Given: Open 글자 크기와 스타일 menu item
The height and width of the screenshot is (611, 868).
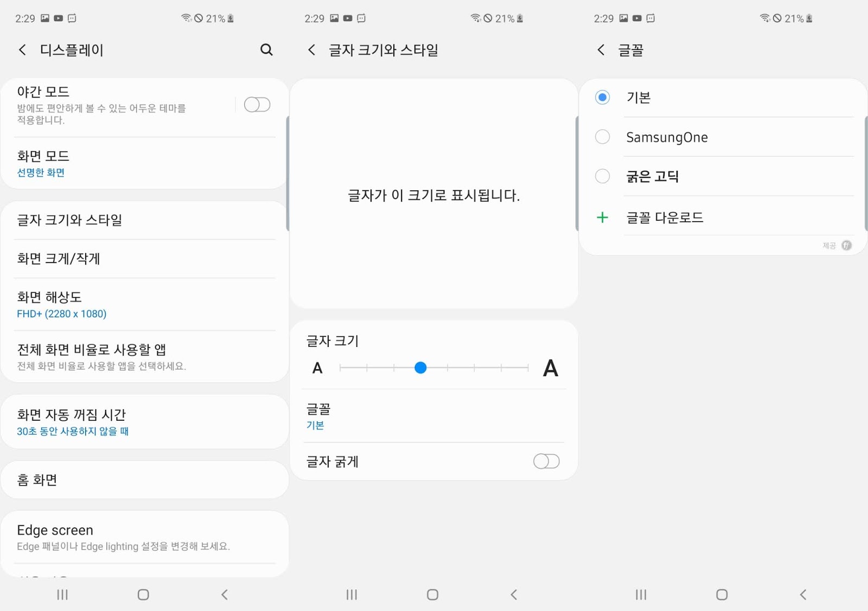Looking at the screenshot, I should [144, 220].
